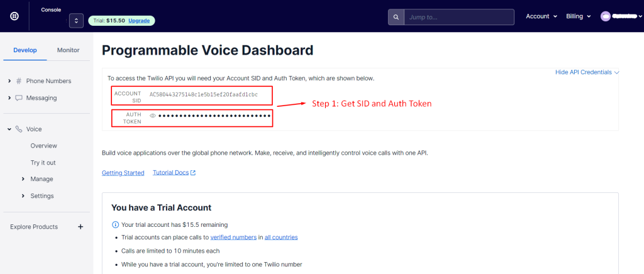Open Phone Numbers in sidebar
This screenshot has height=274, width=644.
48,81
